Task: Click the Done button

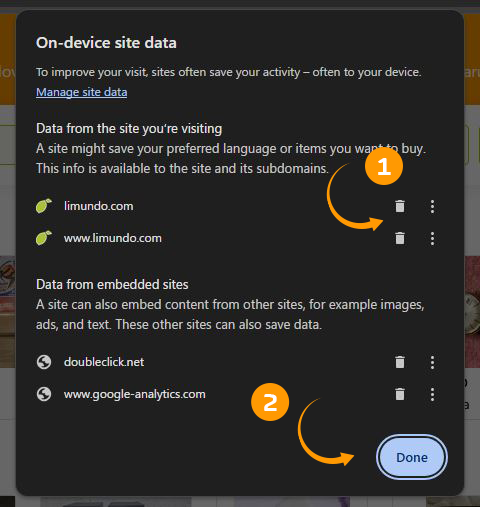Action: pos(412,457)
